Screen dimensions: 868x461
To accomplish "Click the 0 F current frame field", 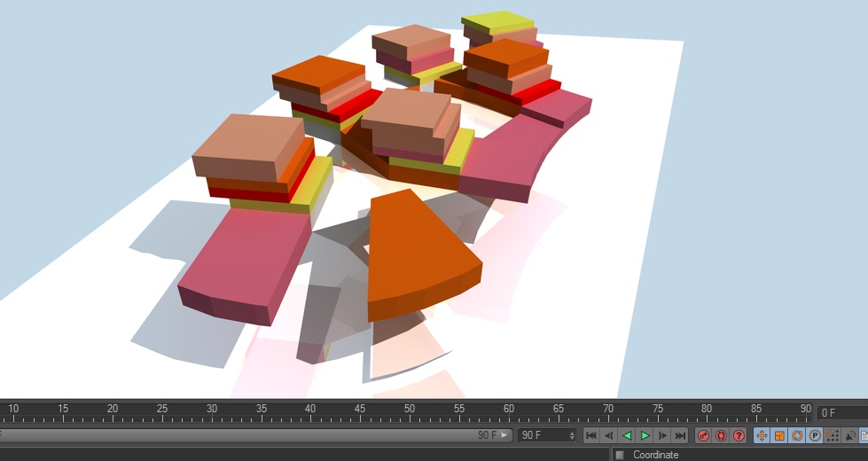I will tap(842, 413).
